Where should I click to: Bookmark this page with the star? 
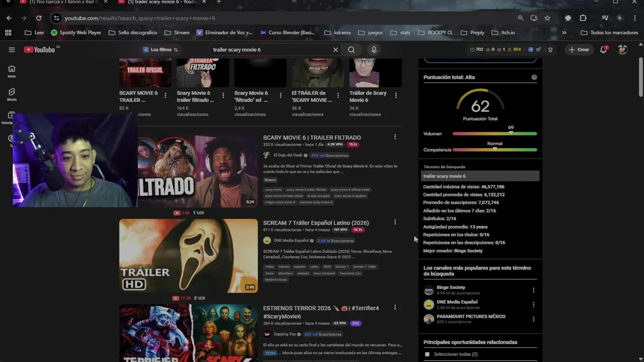(547, 18)
